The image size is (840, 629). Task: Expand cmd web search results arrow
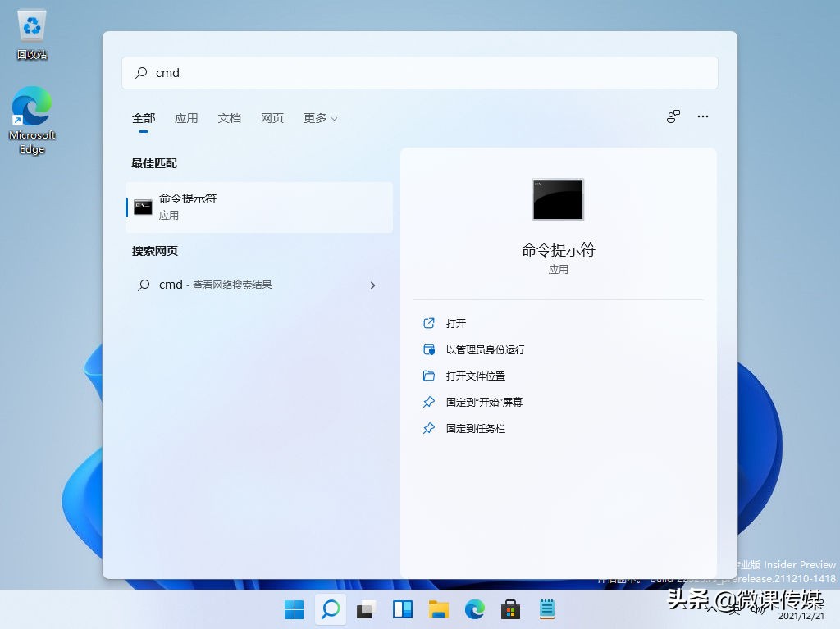(373, 285)
